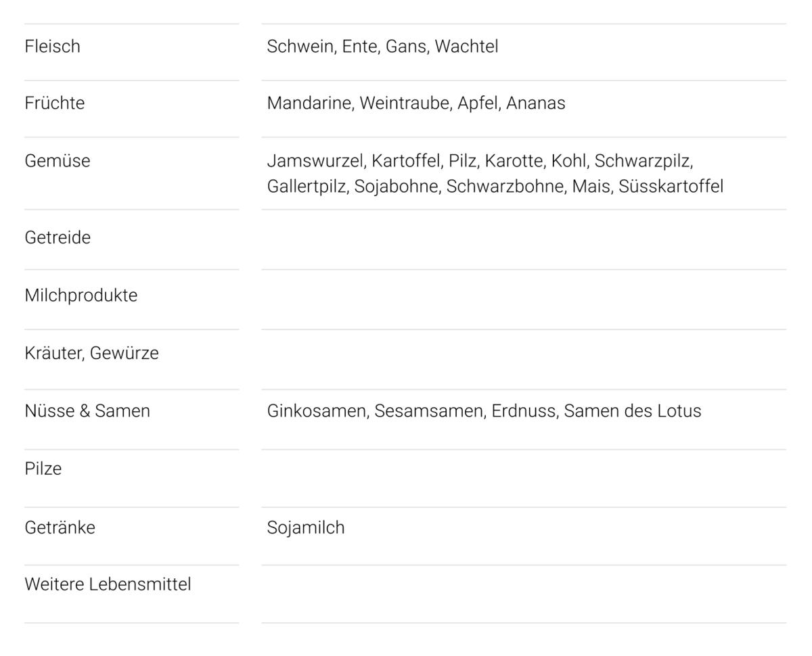
Task: Select the Kräuter, Gewürze label
Action: pyautogui.click(x=91, y=354)
